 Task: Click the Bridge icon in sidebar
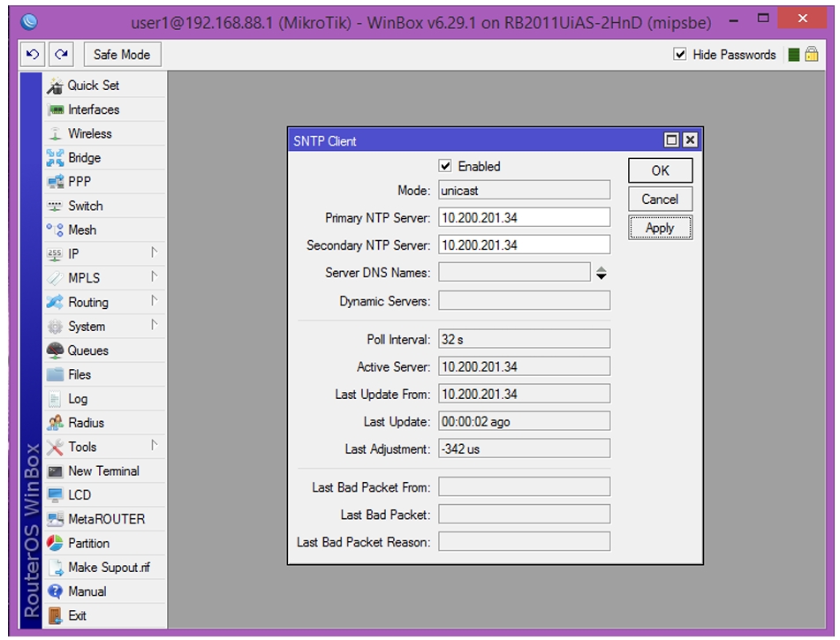[55, 158]
